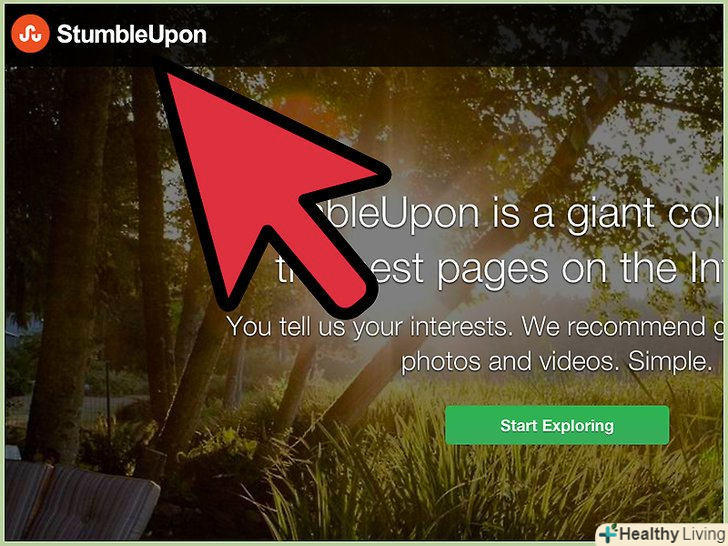Image resolution: width=728 pixels, height=546 pixels.
Task: Click the orange StumbleUpon logo icon
Action: 30,33
